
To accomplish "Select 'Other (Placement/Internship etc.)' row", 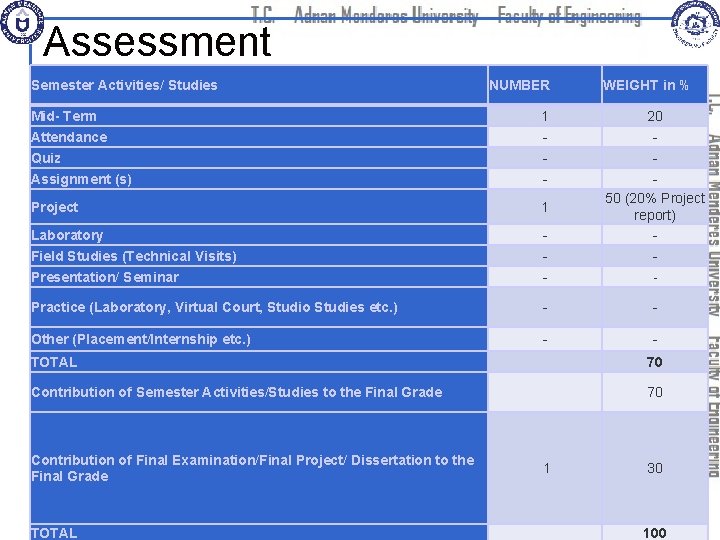I will tap(259, 339).
